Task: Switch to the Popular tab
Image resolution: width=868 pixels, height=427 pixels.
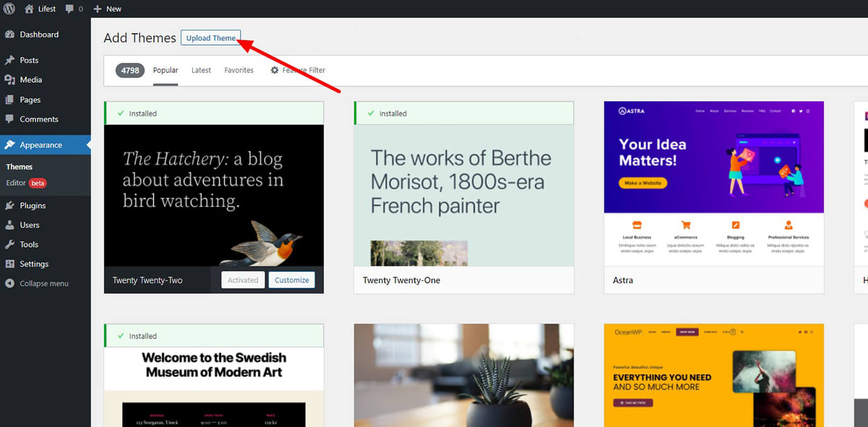Action: pyautogui.click(x=166, y=70)
